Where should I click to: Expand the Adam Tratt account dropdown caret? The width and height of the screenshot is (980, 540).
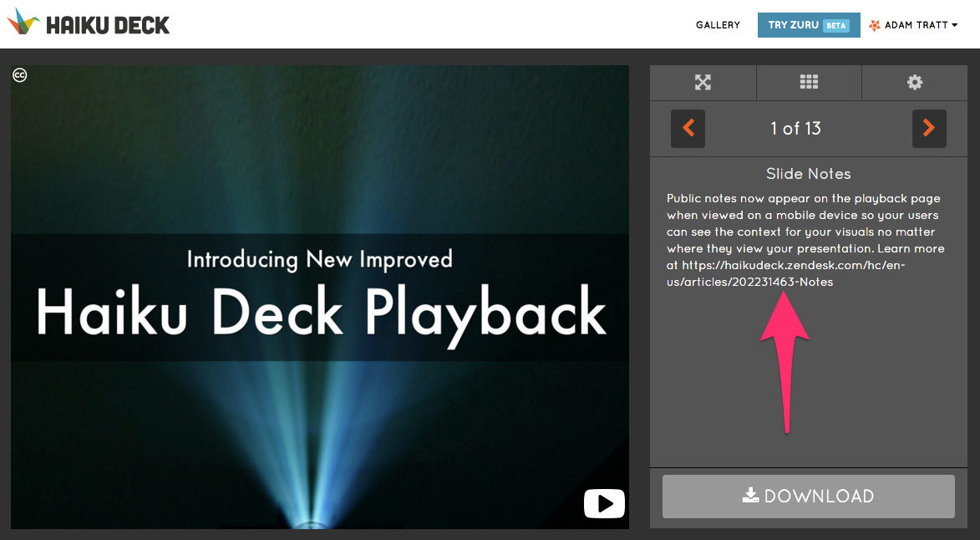(x=955, y=25)
